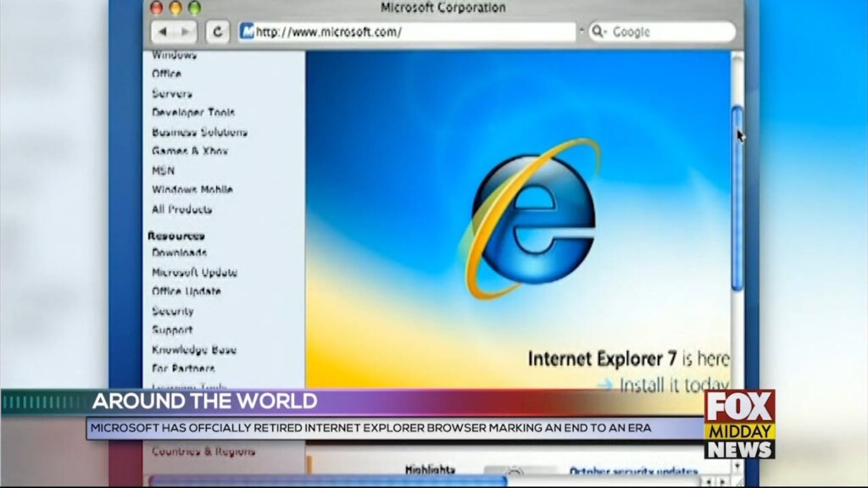Open Developer Tools link
Viewport: 868px width, 488px height.
click(193, 113)
